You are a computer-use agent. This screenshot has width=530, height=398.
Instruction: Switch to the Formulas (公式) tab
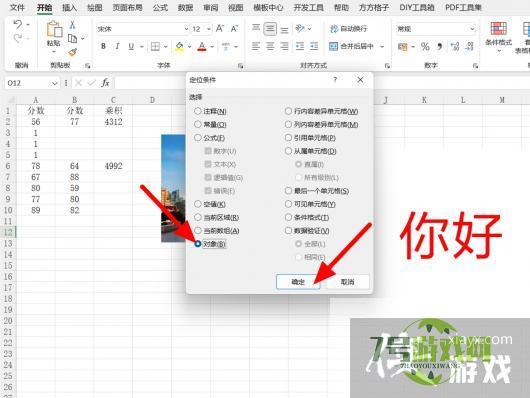pyautogui.click(x=160, y=7)
